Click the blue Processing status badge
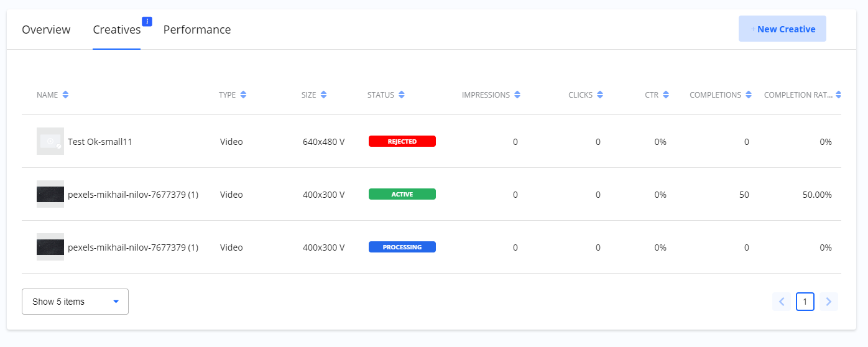The image size is (868, 347). pyautogui.click(x=402, y=248)
